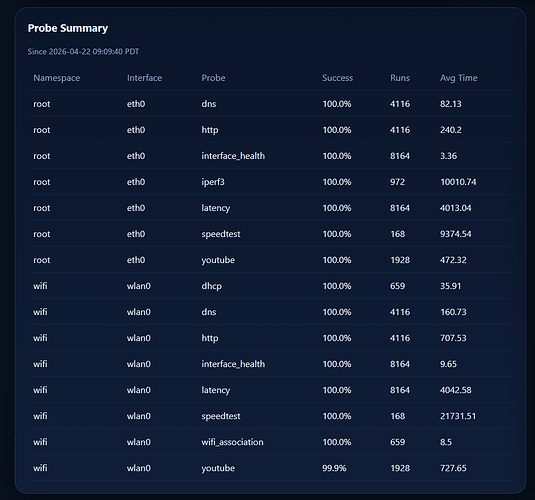Click the root eth0 http probe name

point(210,130)
